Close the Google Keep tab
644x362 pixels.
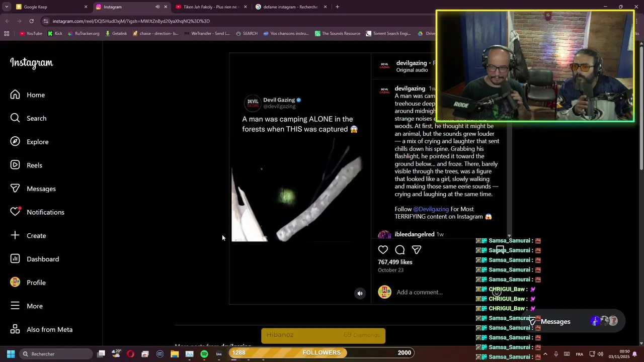pyautogui.click(x=86, y=7)
